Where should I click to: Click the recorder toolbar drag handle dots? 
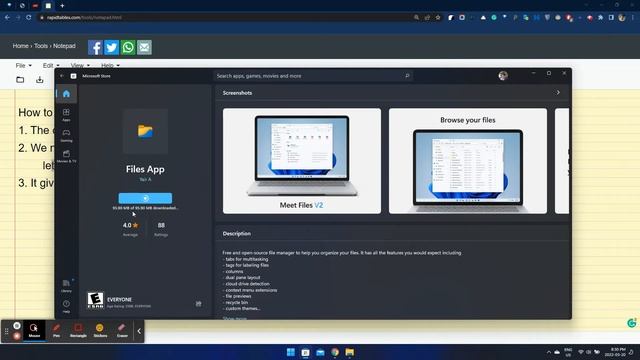(7, 331)
